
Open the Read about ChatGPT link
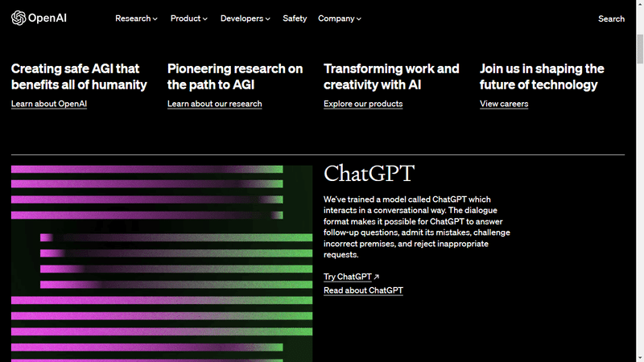coord(363,290)
